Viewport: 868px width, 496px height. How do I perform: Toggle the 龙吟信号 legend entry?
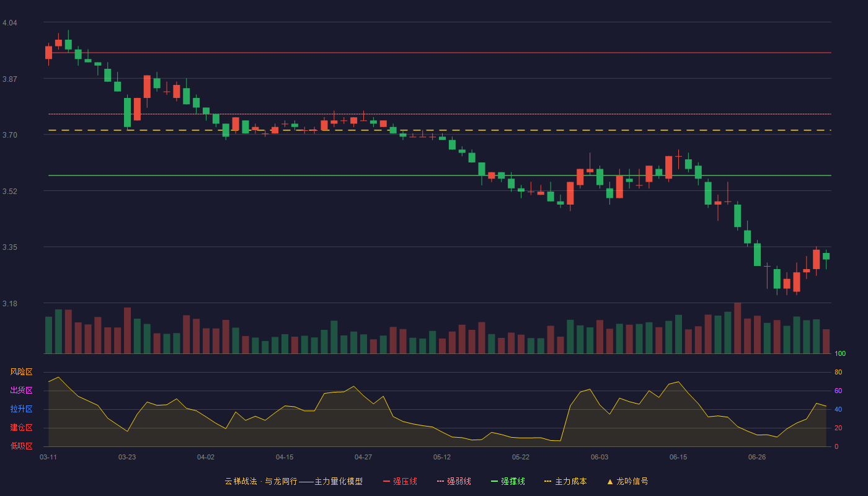(627, 481)
